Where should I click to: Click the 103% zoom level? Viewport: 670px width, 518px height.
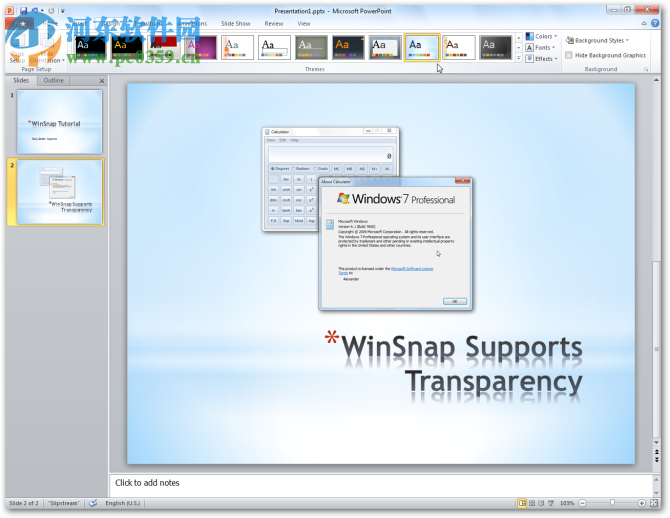pos(567,503)
